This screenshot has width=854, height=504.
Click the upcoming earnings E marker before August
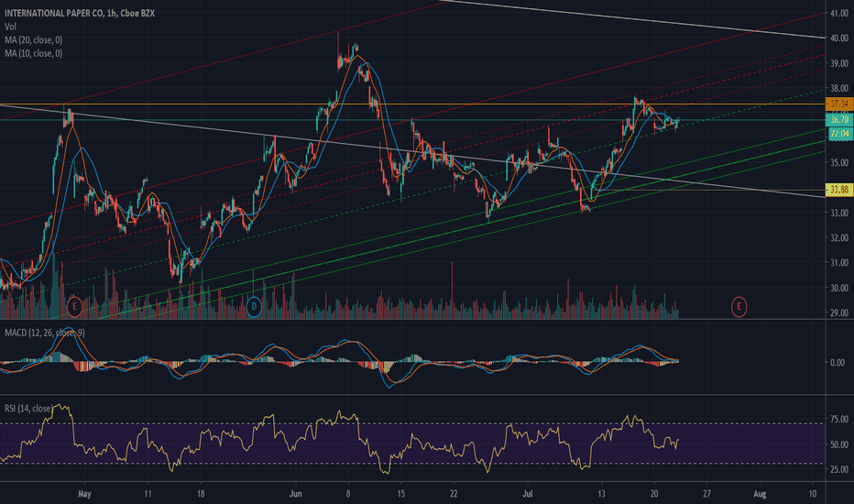pyautogui.click(x=739, y=307)
